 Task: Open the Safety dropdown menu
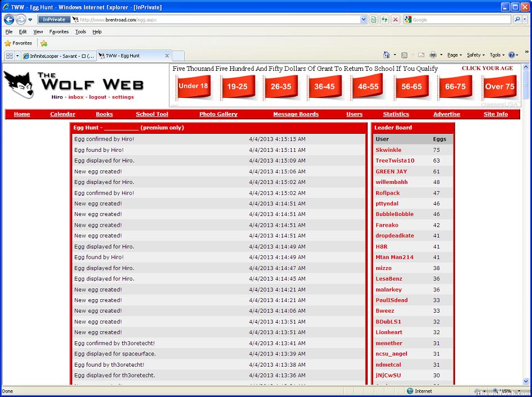click(x=476, y=55)
